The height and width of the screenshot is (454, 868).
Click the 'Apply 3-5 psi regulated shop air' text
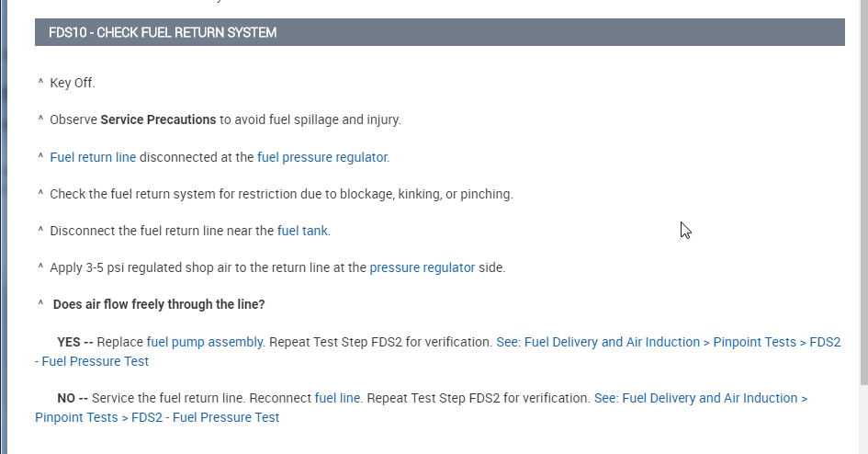(x=209, y=267)
